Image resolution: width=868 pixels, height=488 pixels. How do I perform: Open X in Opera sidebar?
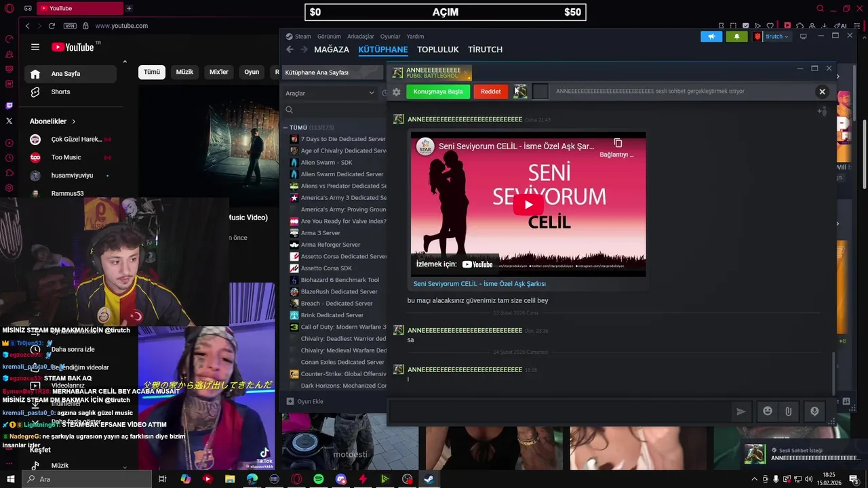point(9,121)
